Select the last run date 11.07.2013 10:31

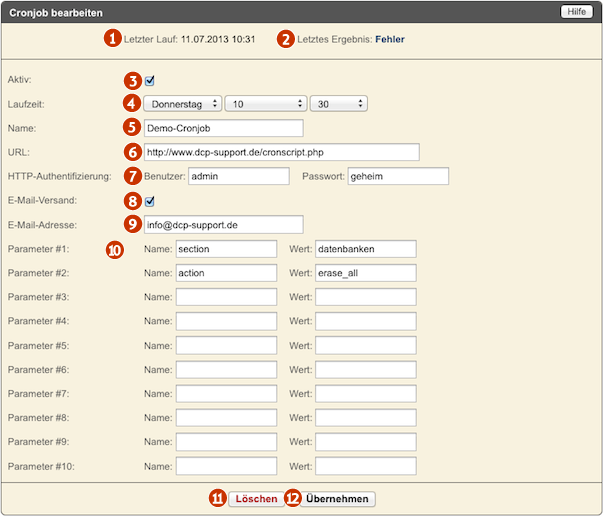pos(218,39)
